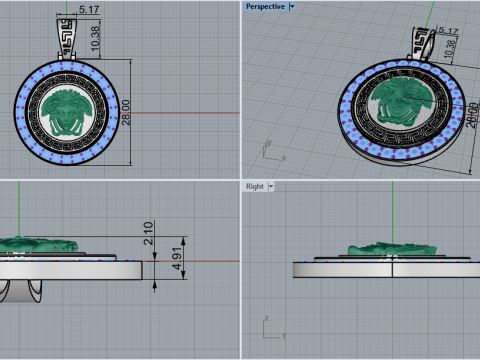Select the 28.00 dimension in top view
This screenshot has height=360, width=480.
(126, 113)
